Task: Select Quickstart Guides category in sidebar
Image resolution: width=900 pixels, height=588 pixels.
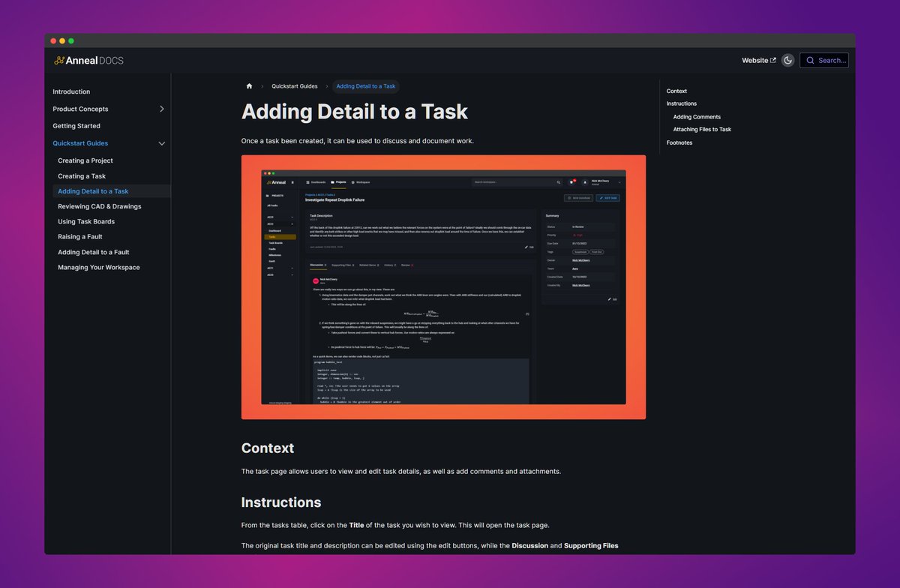Action: (80, 143)
